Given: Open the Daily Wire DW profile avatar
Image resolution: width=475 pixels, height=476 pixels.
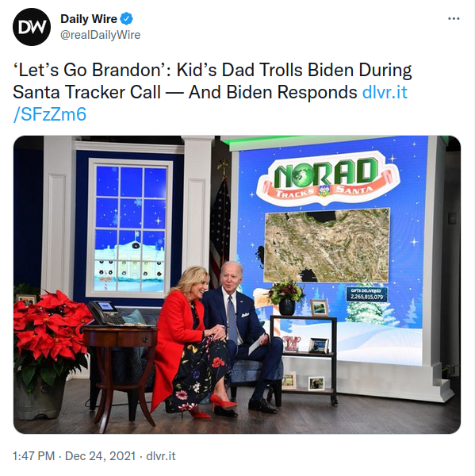Looking at the screenshot, I should tap(32, 27).
